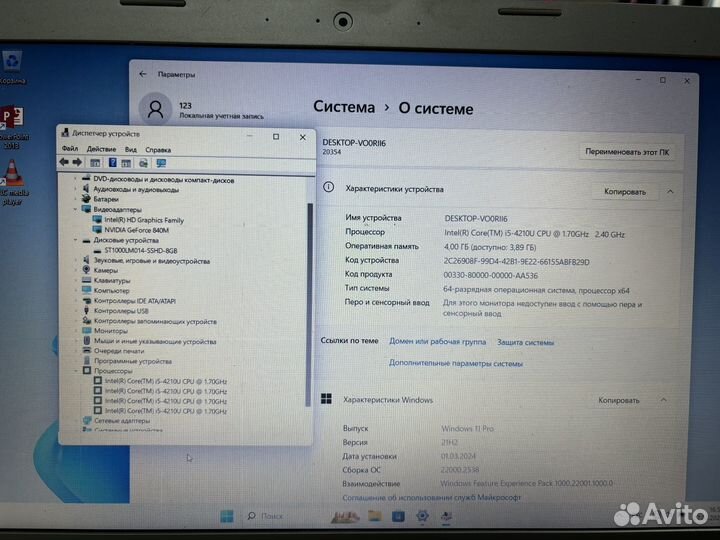Select the Камеры category
Viewport: 720px width, 540px height.
(106, 270)
